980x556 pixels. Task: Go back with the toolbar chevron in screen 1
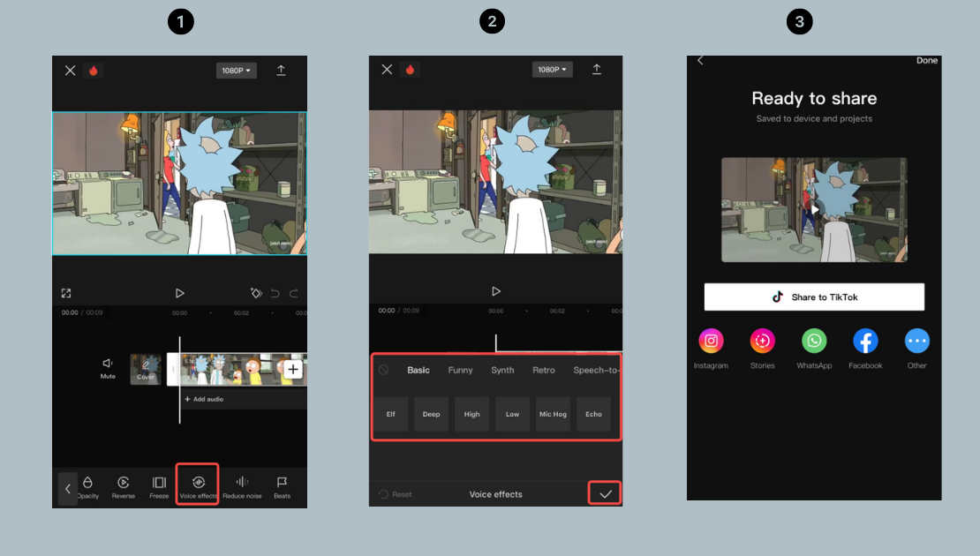[x=67, y=489]
